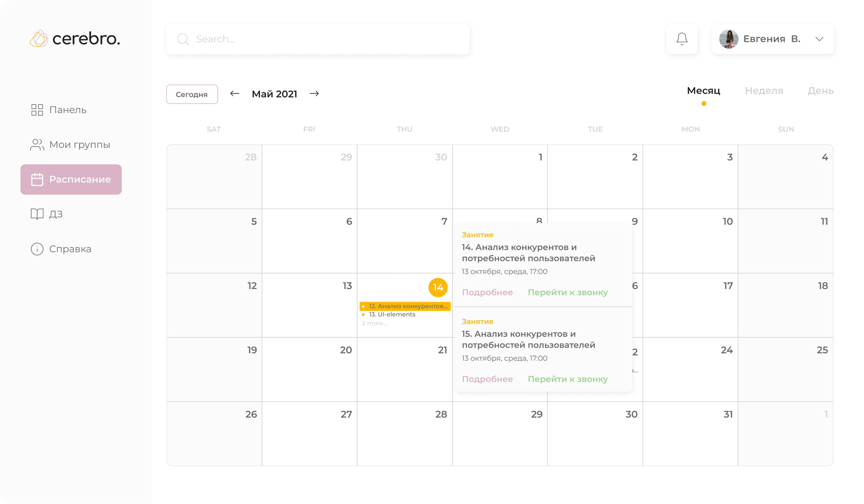Select Месяц view tab
864x504 pixels.
[703, 90]
